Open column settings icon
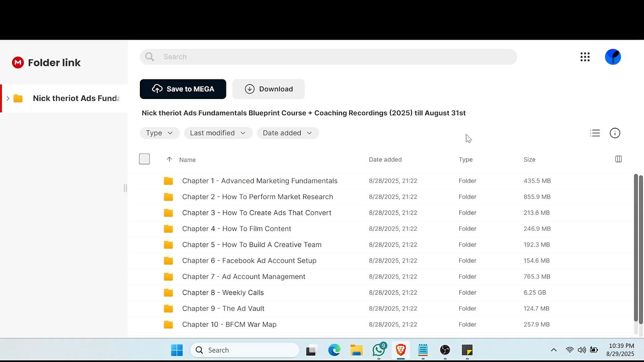Screen dimensions: 644x362 coord(618,159)
